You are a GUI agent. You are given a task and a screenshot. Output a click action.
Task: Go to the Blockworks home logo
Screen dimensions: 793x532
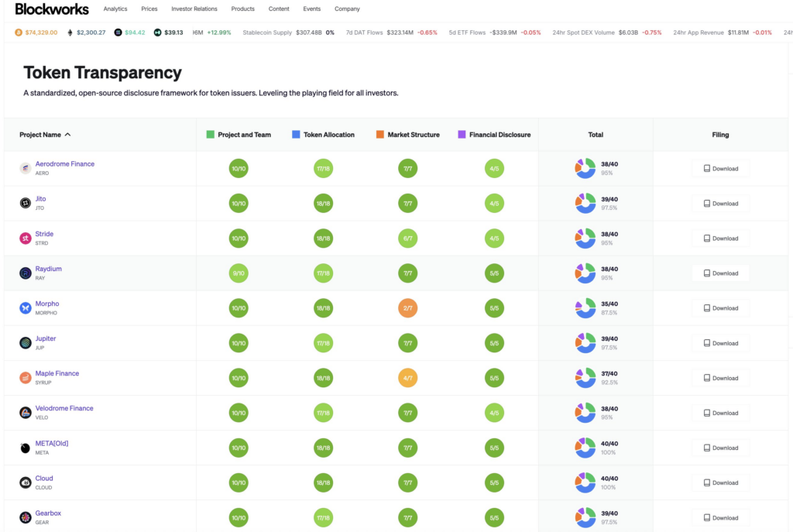52,9
